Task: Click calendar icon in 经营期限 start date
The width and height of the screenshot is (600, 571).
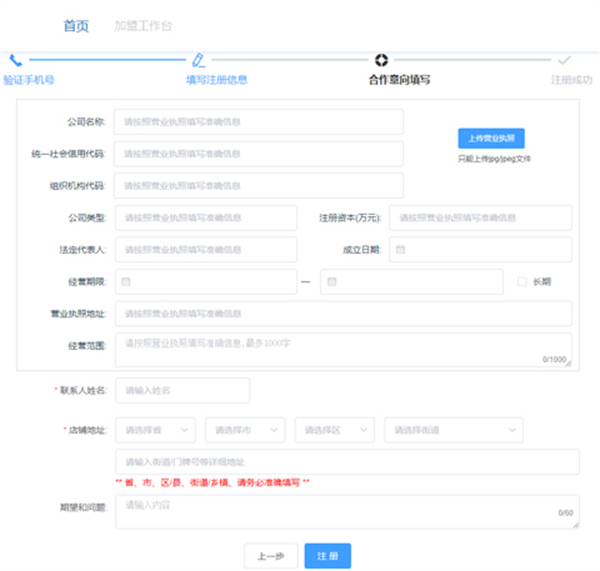Action: 126,282
